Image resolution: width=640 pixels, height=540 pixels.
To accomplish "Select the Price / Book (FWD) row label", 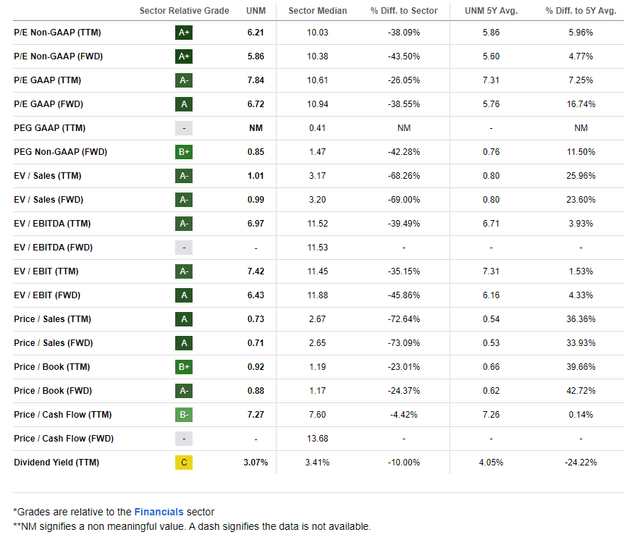I will click(x=53, y=391).
